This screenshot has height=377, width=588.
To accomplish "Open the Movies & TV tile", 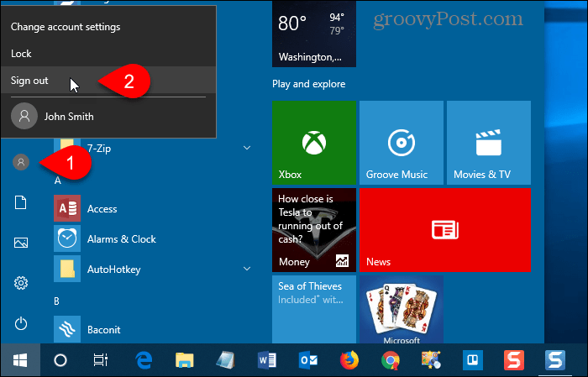I will (489, 143).
